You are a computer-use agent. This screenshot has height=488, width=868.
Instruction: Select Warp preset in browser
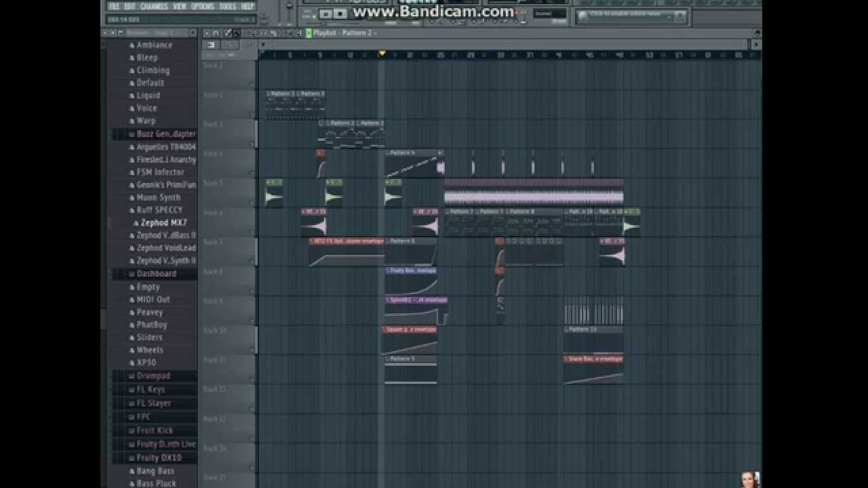tap(146, 121)
